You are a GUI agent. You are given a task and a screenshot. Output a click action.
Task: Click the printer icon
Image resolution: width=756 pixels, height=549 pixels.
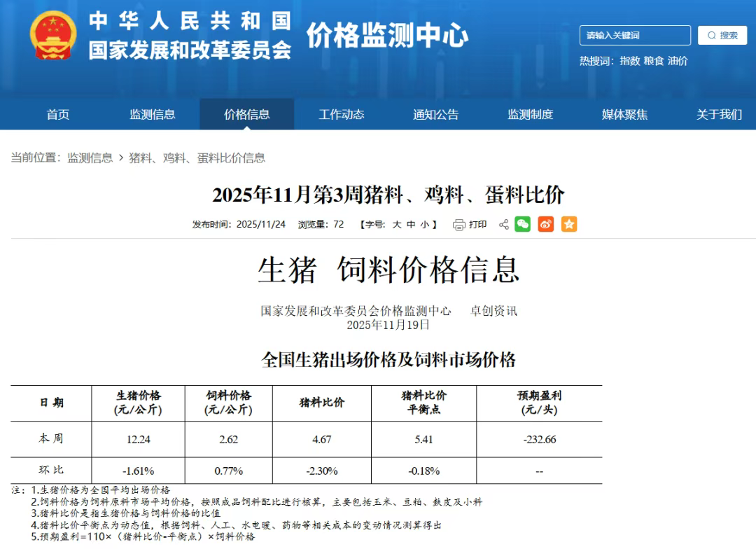(x=459, y=225)
